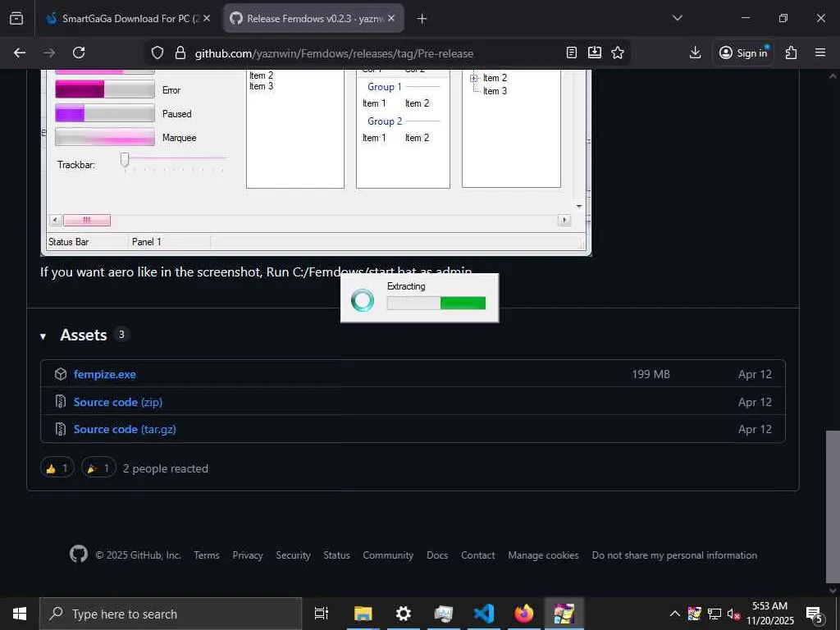Click the muted volume tray icon
Viewport: 840px width, 630px height.
point(733,614)
